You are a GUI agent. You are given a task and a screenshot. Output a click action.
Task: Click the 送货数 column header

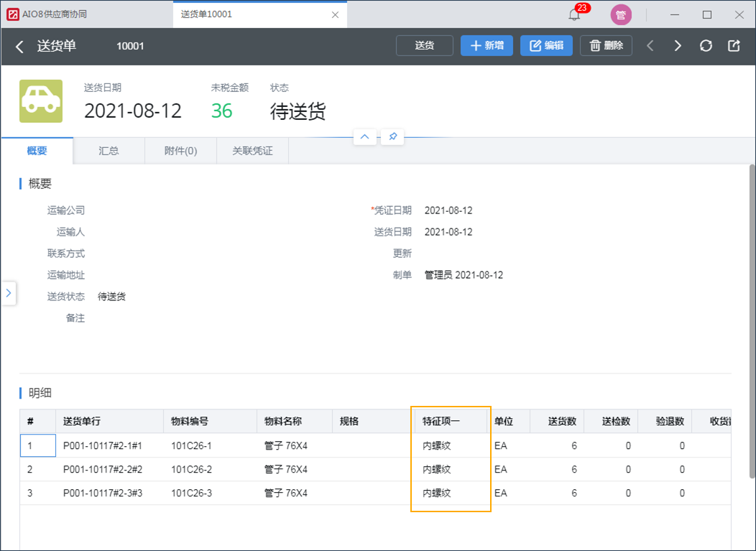coord(557,421)
